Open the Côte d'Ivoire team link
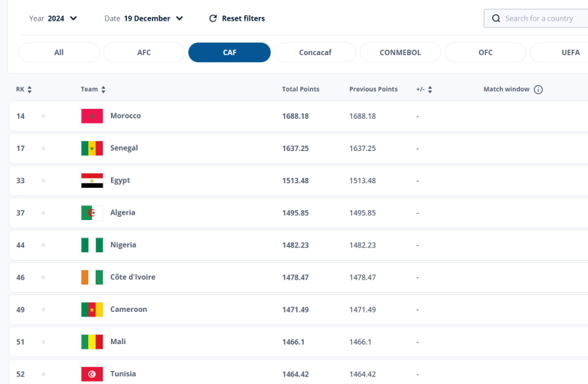Screen dimensions: 588x384 click(132, 277)
